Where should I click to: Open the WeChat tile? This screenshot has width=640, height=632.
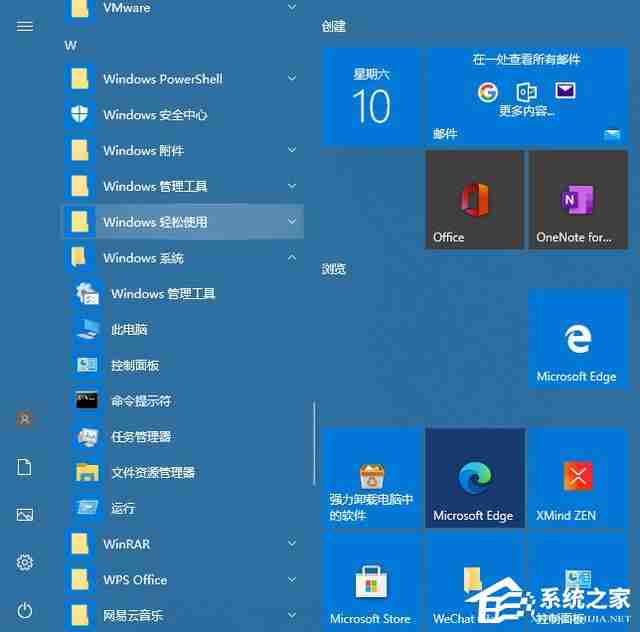[x=475, y=581]
